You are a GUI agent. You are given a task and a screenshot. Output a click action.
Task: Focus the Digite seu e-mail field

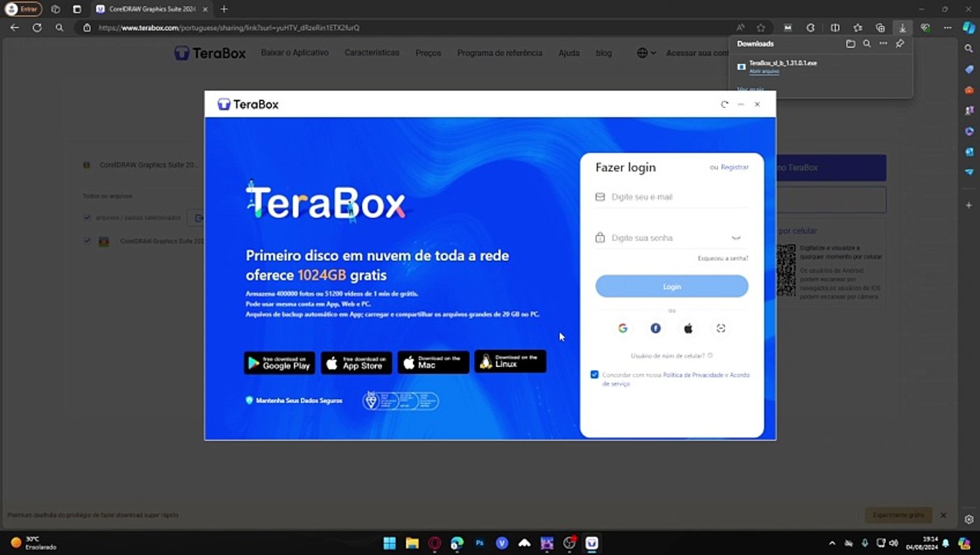672,197
